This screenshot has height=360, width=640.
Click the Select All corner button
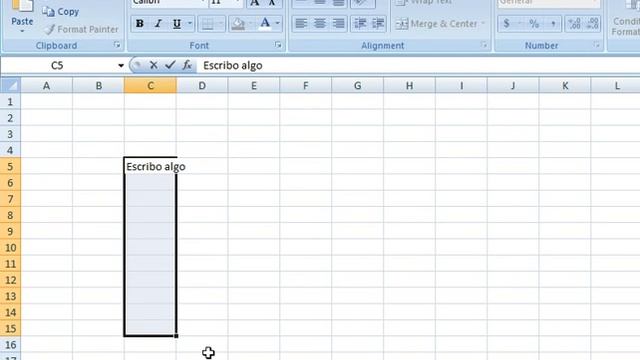click(10, 86)
